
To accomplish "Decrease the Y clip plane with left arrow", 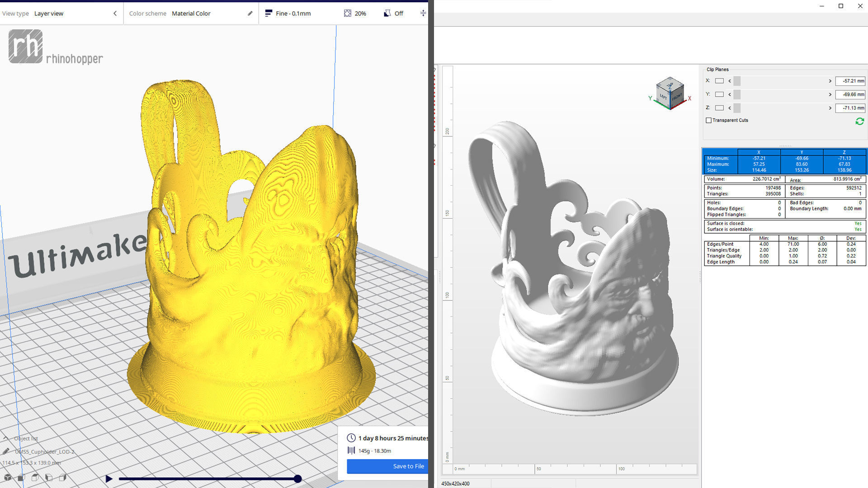I will [730, 94].
